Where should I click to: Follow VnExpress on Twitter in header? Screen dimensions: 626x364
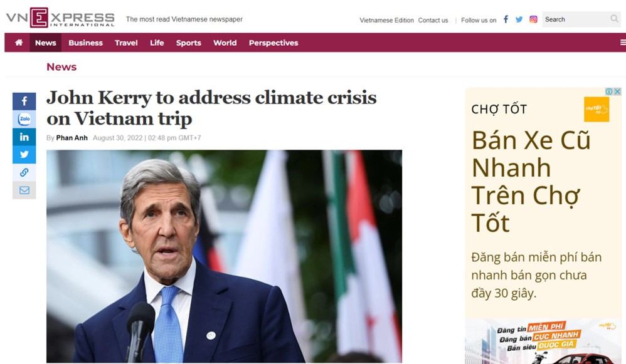pos(519,19)
